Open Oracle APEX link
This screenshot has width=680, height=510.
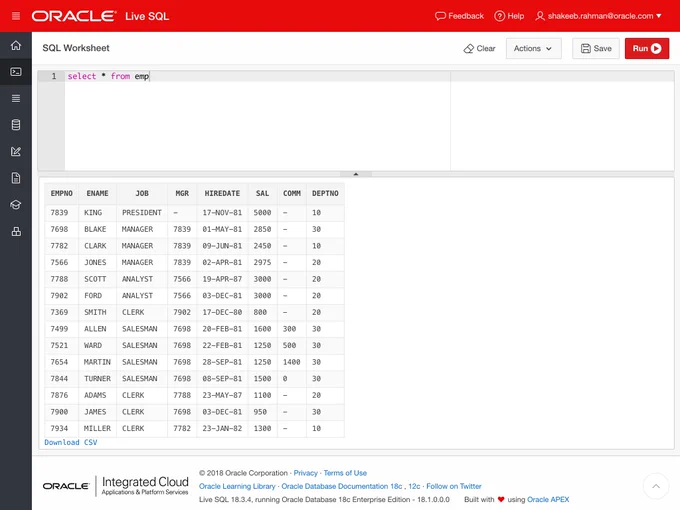(548, 500)
